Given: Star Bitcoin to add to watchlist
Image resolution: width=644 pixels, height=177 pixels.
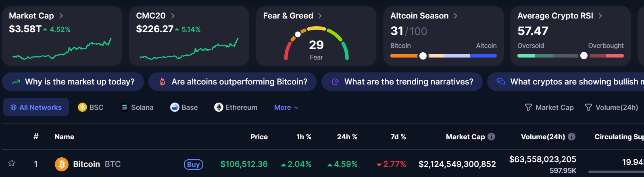Looking at the screenshot, I should (12, 163).
